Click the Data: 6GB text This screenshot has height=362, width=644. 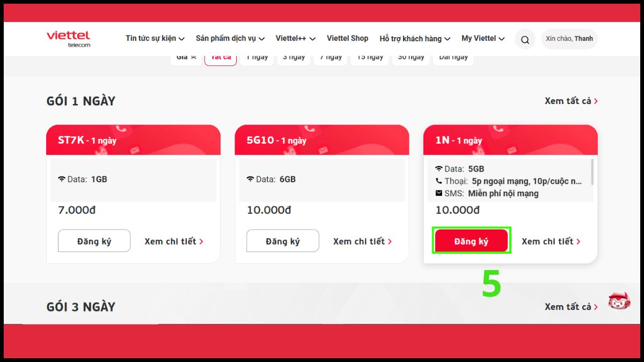(276, 179)
